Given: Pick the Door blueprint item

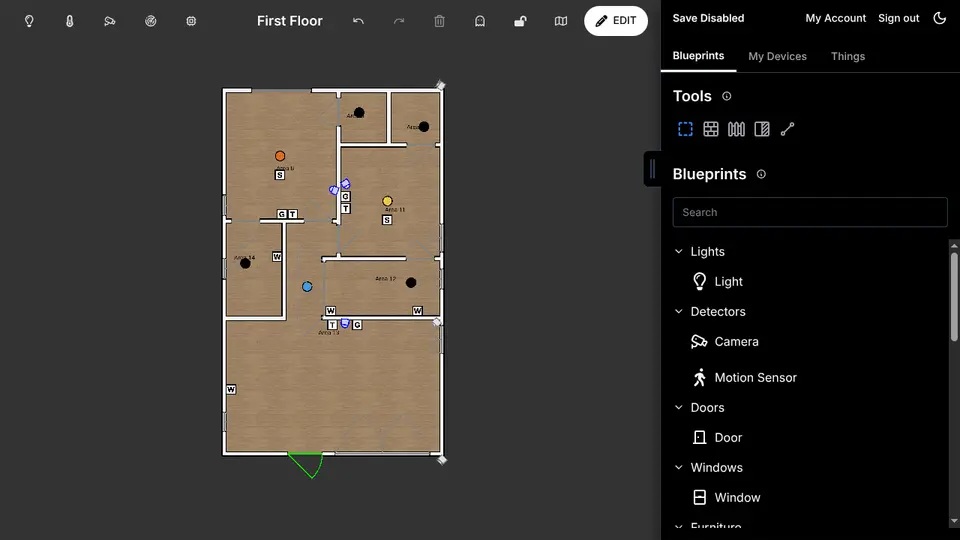Looking at the screenshot, I should 728,438.
